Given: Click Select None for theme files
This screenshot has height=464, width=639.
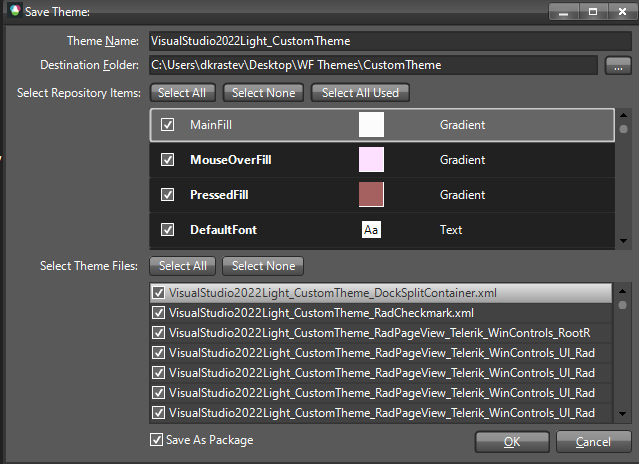Looking at the screenshot, I should click(x=263, y=266).
